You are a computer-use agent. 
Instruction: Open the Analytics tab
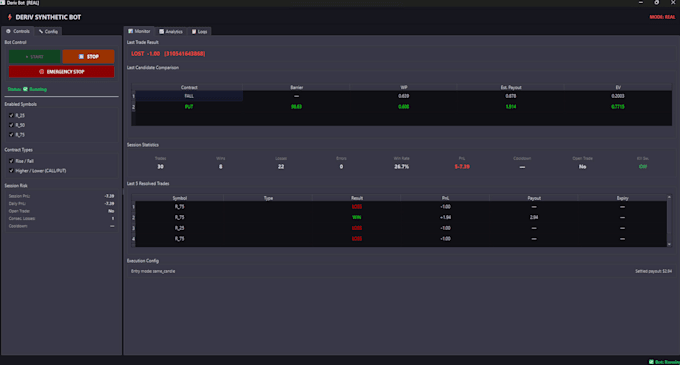coord(170,32)
